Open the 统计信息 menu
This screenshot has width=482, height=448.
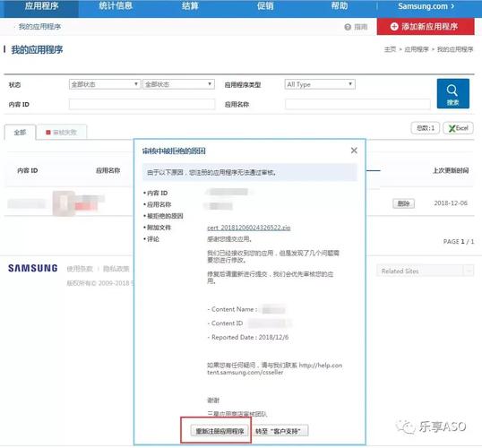pos(116,6)
